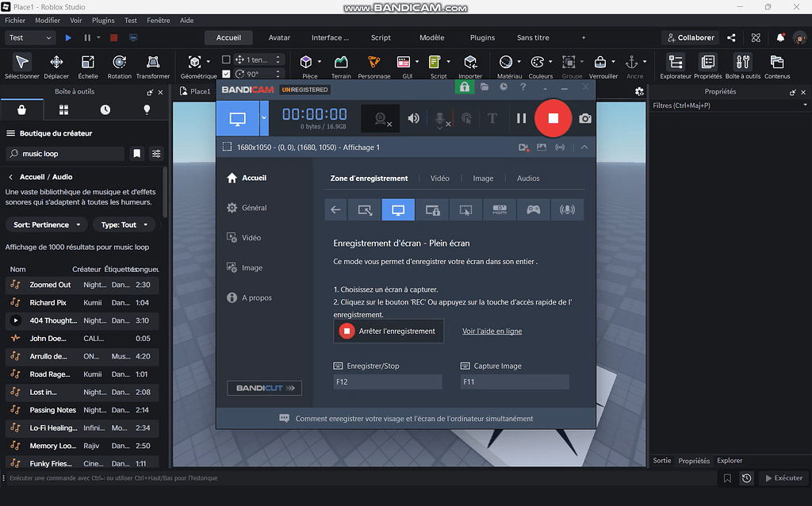Viewport: 812px width, 506px height.
Task: Select the Zoomed Out audio row
Action: click(82, 285)
